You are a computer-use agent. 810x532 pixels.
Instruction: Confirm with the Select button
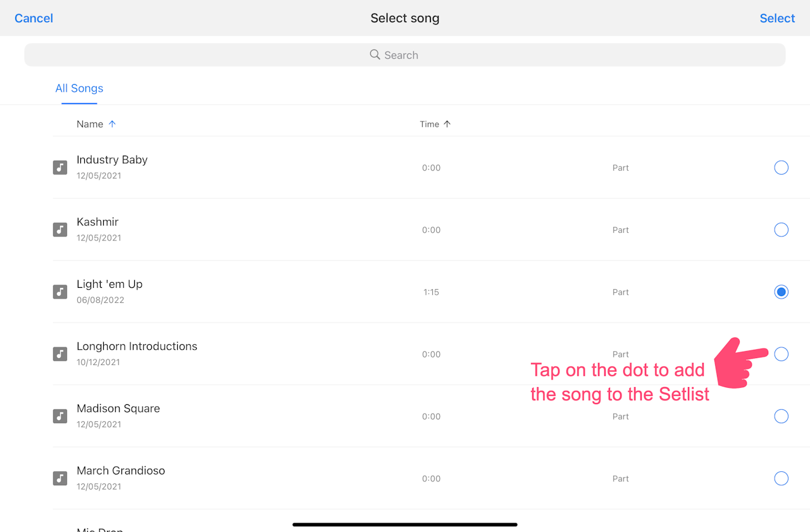point(777,18)
